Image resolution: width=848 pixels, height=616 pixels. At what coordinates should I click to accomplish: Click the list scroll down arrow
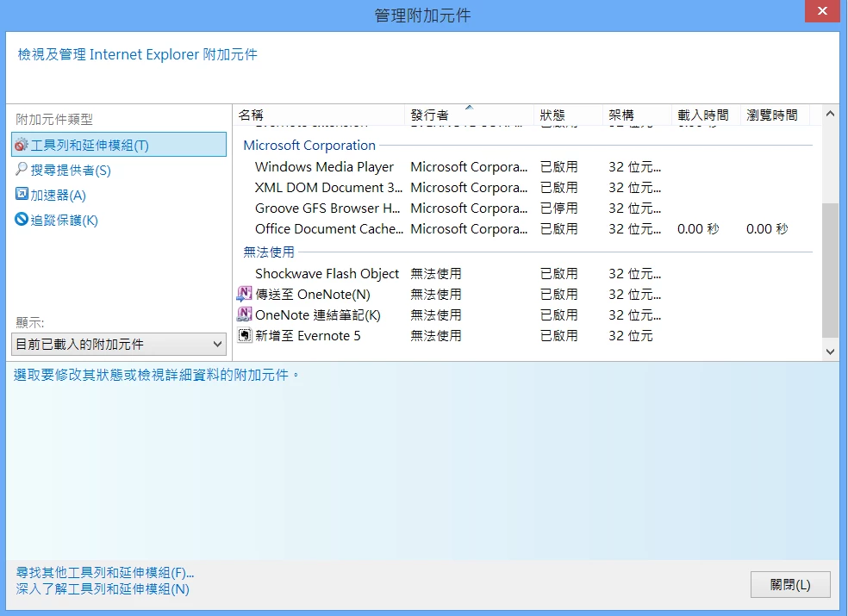point(830,352)
